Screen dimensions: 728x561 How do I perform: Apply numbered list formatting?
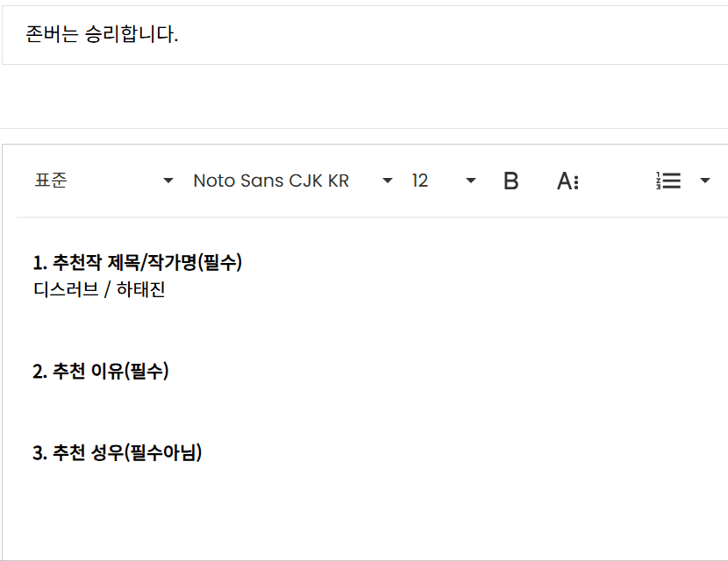[669, 181]
